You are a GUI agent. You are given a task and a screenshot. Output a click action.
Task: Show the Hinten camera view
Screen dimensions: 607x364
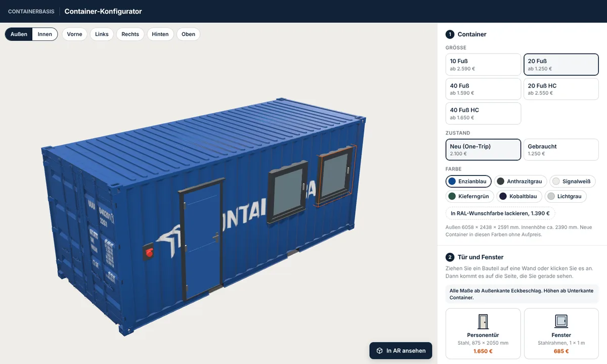click(x=160, y=34)
